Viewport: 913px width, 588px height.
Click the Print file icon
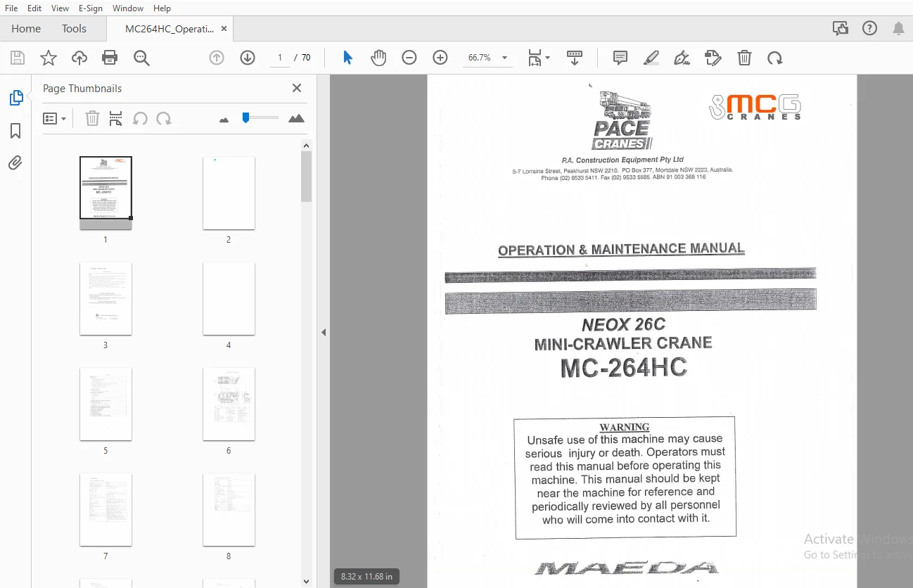[110, 58]
